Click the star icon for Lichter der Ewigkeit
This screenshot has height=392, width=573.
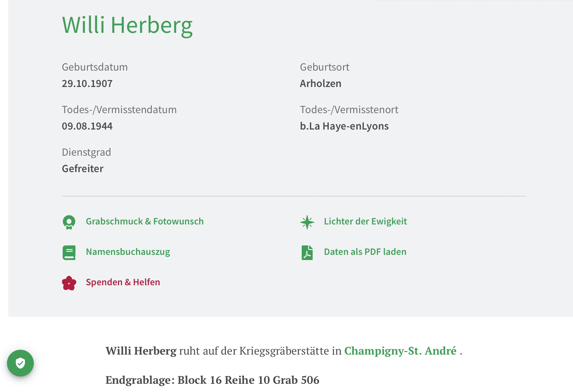pos(307,222)
